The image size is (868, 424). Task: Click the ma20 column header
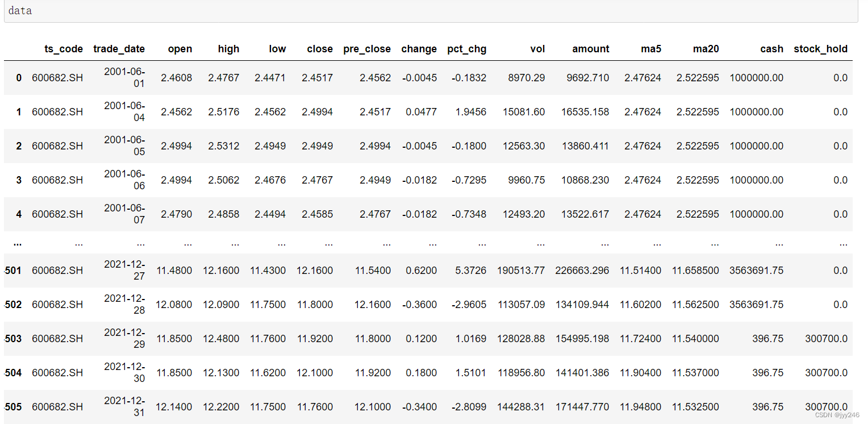click(706, 49)
